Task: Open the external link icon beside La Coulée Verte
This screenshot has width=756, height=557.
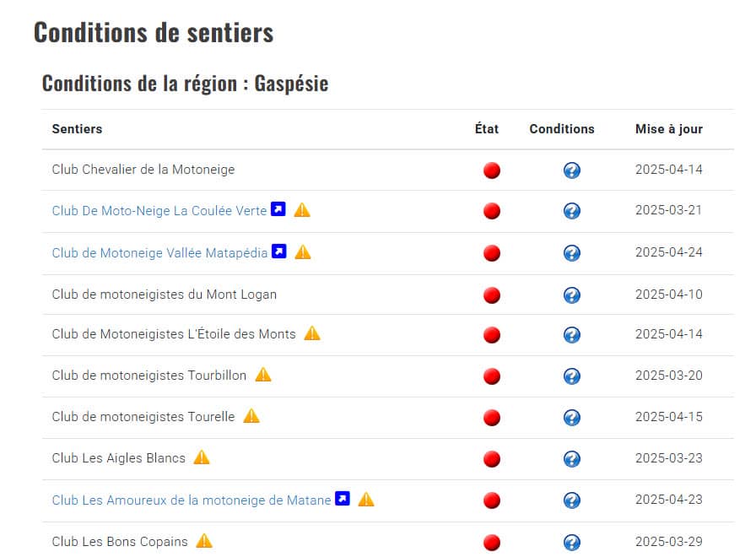Action: click(x=278, y=209)
